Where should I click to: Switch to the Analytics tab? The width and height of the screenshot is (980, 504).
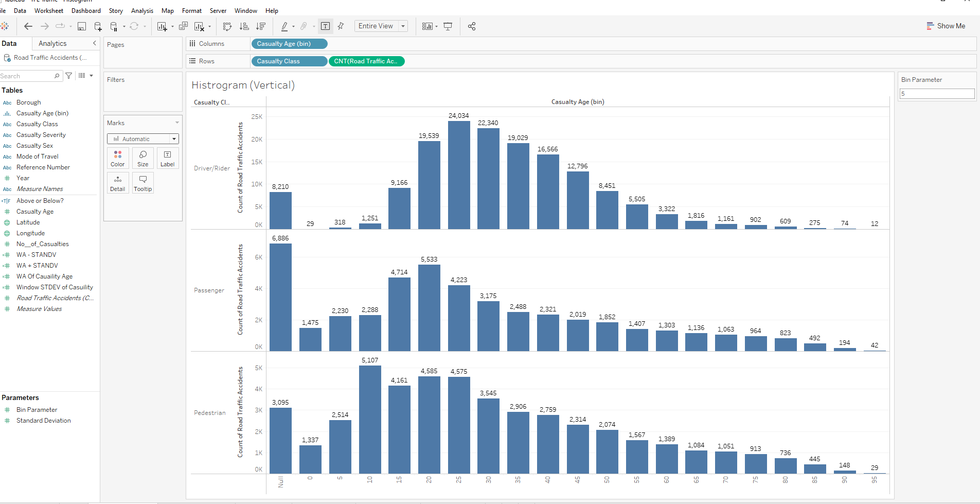(x=52, y=44)
